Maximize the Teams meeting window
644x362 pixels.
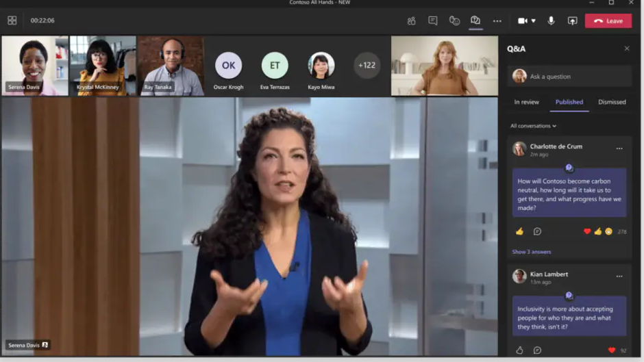(x=611, y=3)
